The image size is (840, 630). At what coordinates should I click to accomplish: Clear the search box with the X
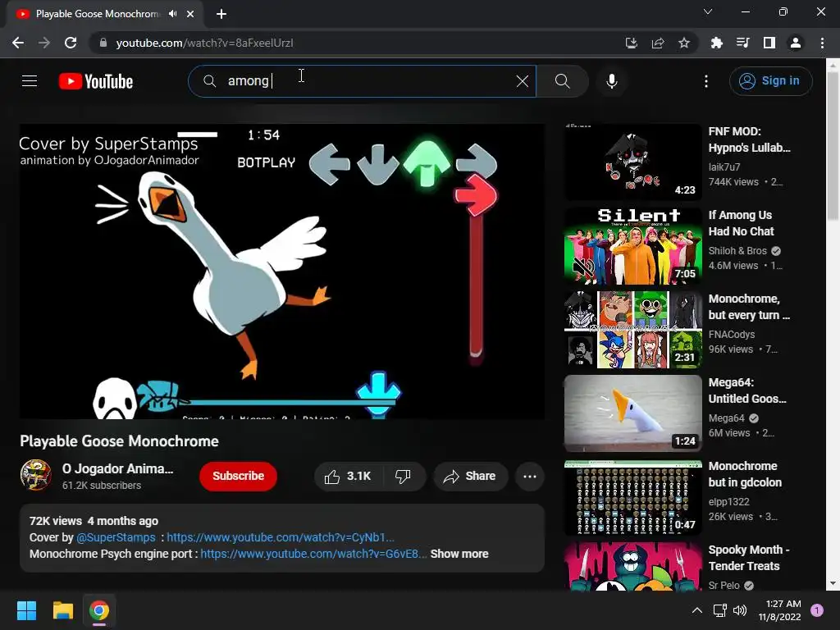tap(523, 81)
